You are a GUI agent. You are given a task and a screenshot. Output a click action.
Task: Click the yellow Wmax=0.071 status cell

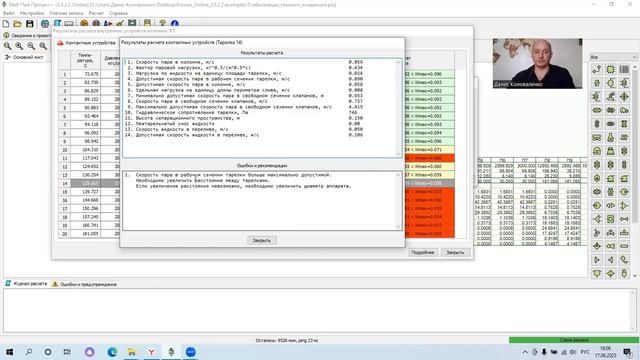(429, 150)
